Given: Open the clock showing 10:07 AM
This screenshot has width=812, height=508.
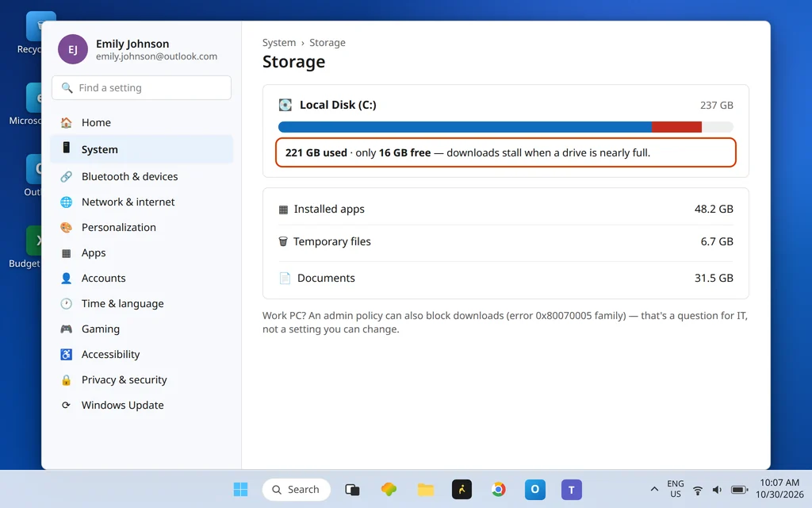Looking at the screenshot, I should (x=779, y=489).
